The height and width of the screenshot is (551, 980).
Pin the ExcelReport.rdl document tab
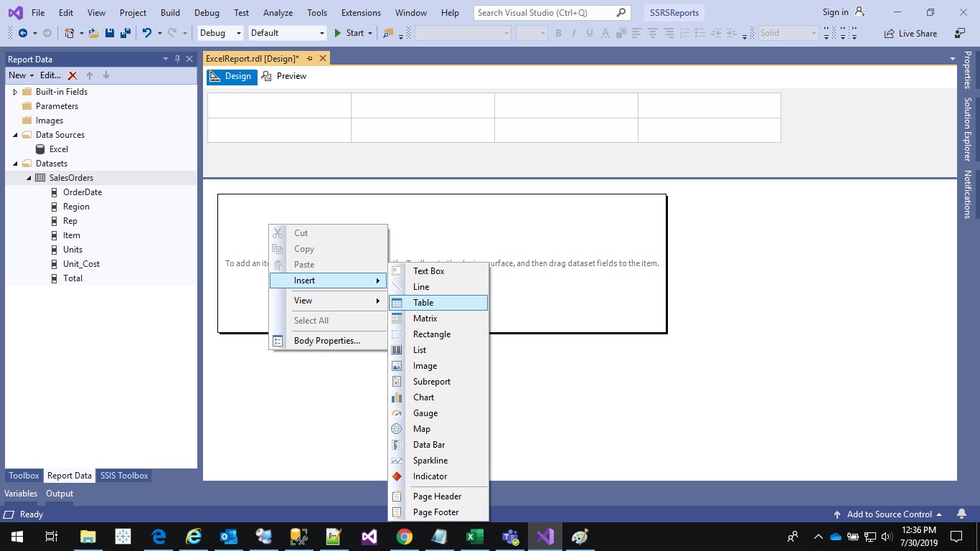pos(310,59)
